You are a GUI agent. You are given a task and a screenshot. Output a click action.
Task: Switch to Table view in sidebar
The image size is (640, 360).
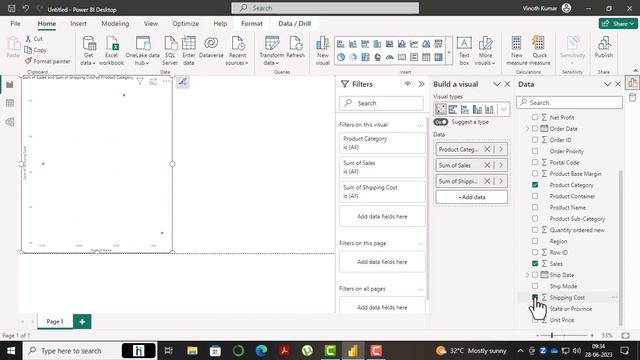[x=10, y=103]
